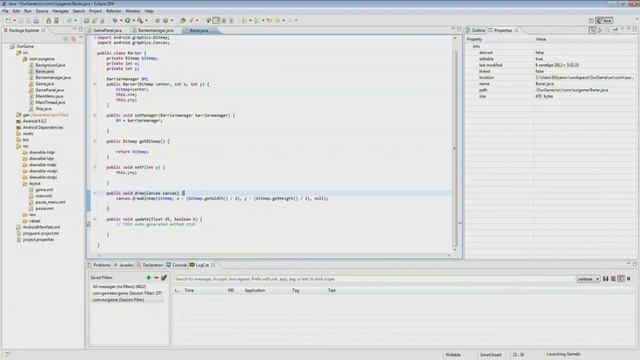The height and width of the screenshot is (360, 640).
Task: Click the Debug bug toolbar icon
Action: pos(115,20)
